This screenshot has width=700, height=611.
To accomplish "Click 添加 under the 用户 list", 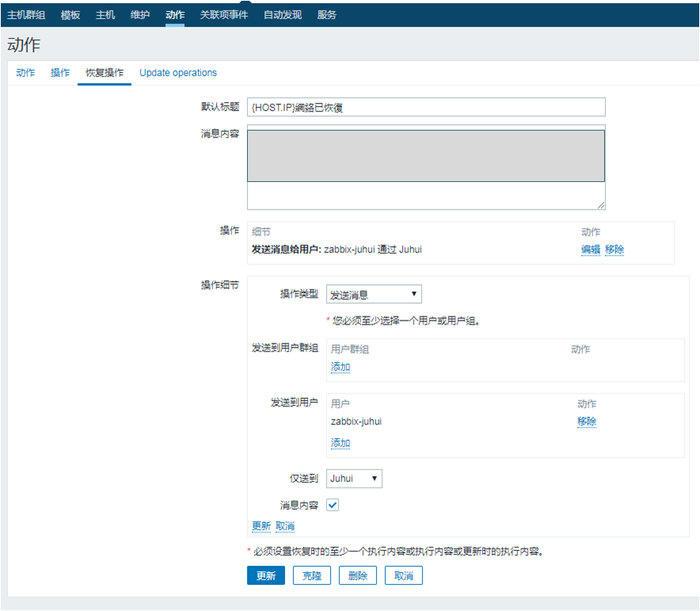I will tap(340, 443).
